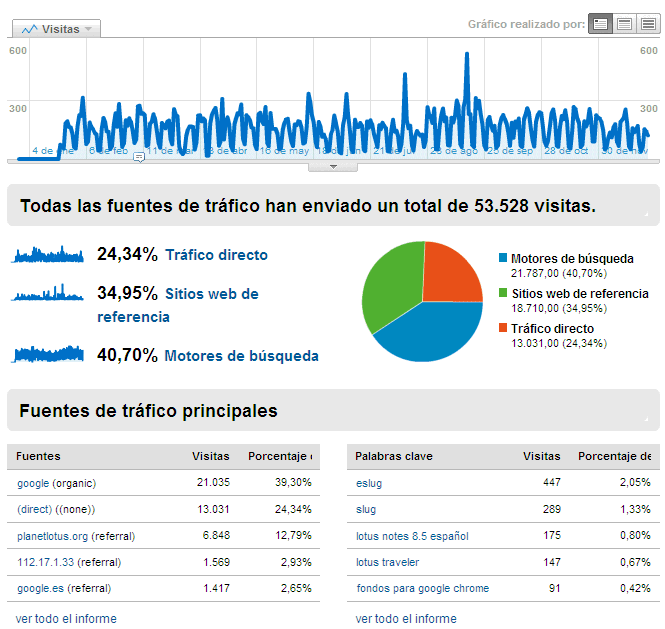Click Visitas header in Palabras clave table
The image size is (665, 629).
pyautogui.click(x=542, y=456)
